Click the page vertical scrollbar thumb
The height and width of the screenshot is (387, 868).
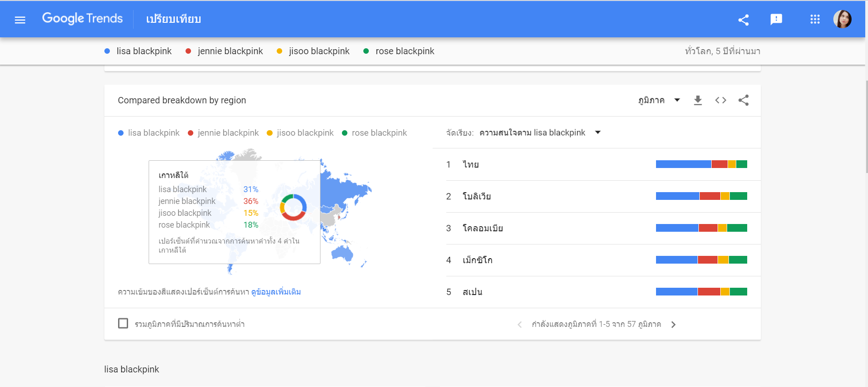[866, 127]
